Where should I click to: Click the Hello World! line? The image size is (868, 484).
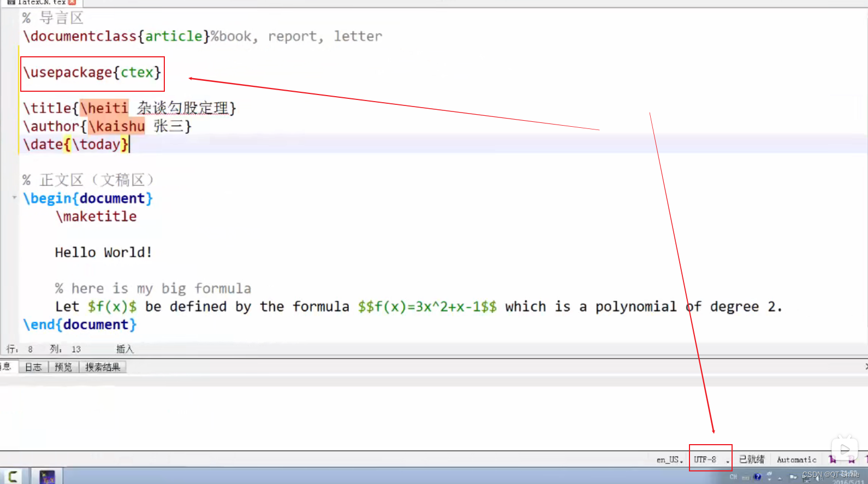103,252
